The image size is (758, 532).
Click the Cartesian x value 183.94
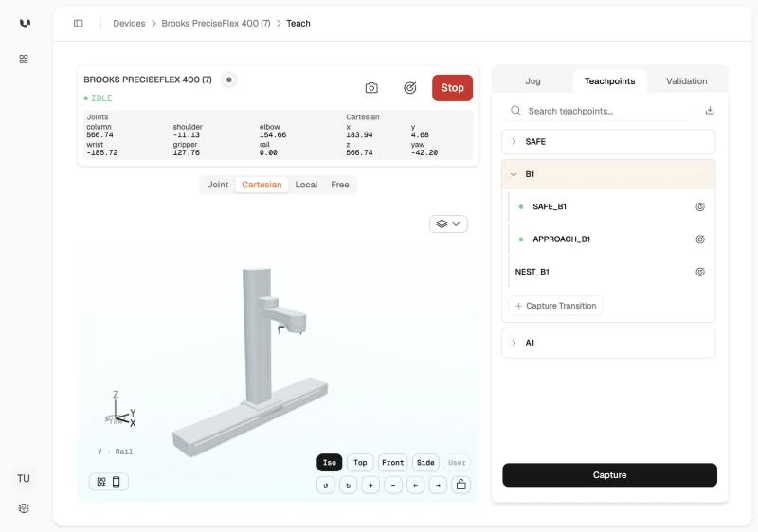pos(359,135)
